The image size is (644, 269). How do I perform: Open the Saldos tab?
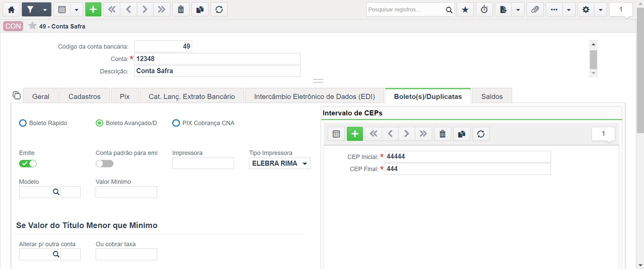pyautogui.click(x=492, y=96)
